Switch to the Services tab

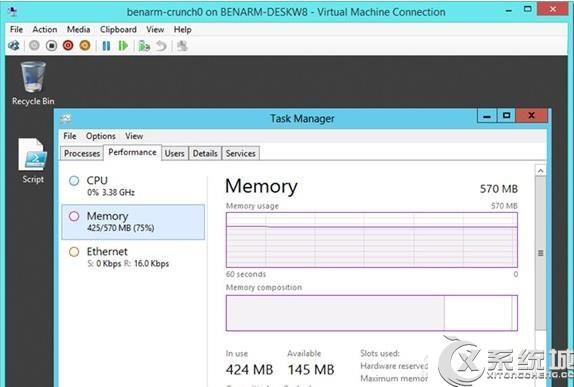click(241, 153)
